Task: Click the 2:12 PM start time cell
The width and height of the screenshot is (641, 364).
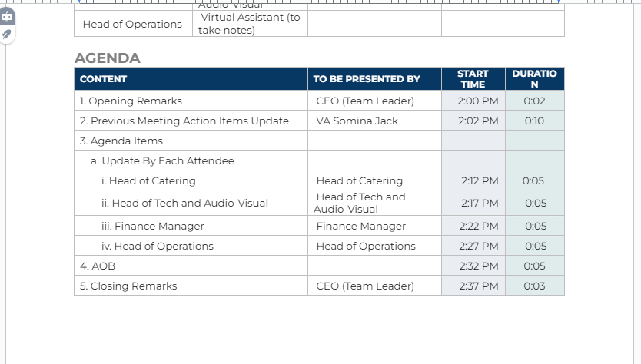Action: [473, 180]
